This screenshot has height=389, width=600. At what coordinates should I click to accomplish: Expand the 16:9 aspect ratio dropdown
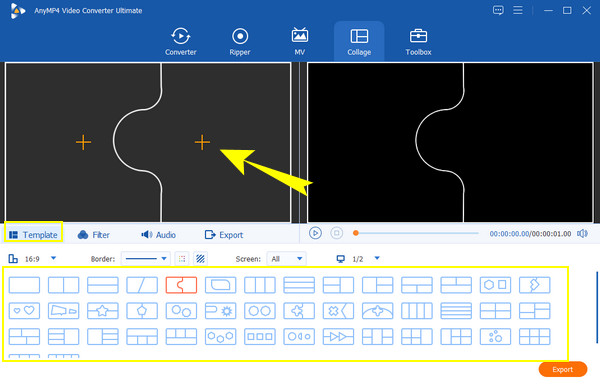coord(54,258)
